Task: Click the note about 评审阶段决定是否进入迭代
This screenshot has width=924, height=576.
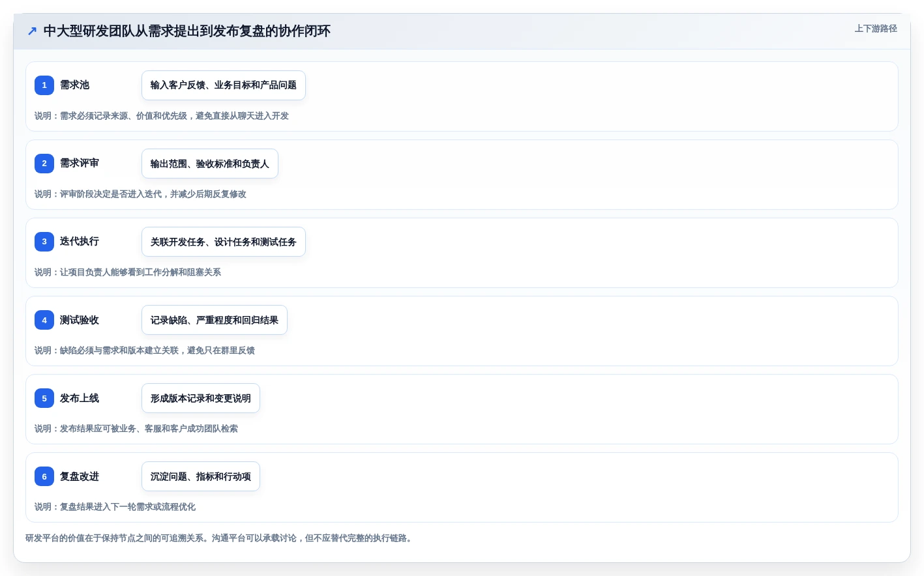Action: pos(140,194)
